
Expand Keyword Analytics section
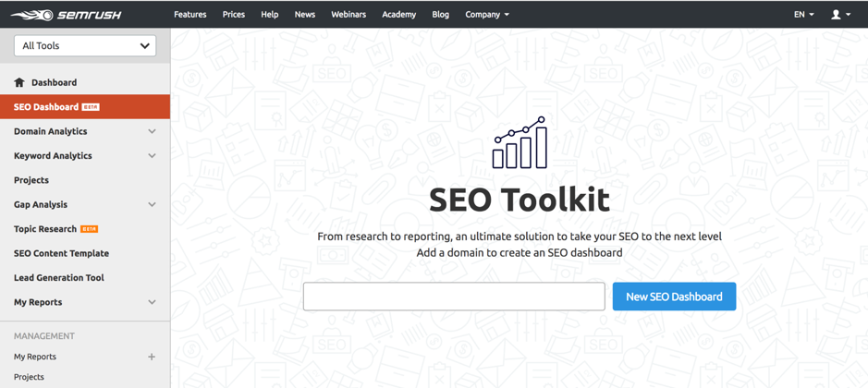click(152, 156)
